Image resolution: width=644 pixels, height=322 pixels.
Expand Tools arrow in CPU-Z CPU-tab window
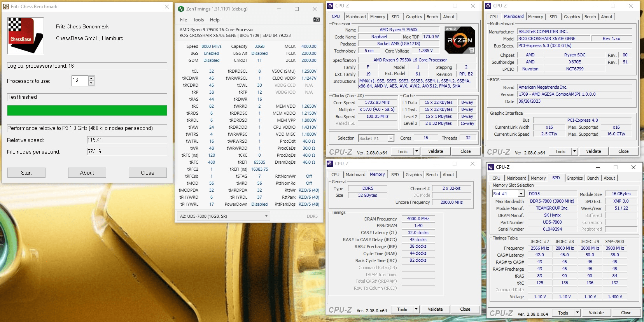[417, 151]
